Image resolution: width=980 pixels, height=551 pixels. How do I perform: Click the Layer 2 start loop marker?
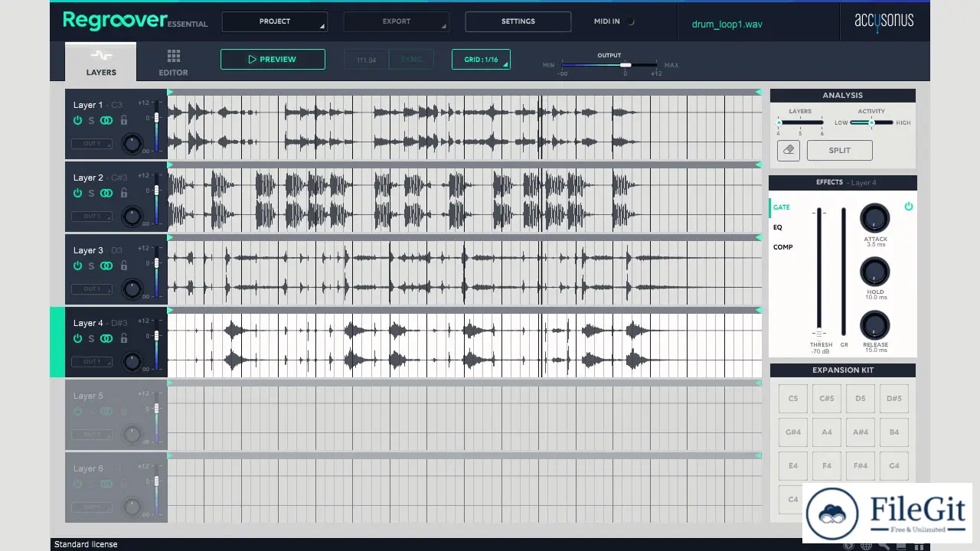coord(171,165)
